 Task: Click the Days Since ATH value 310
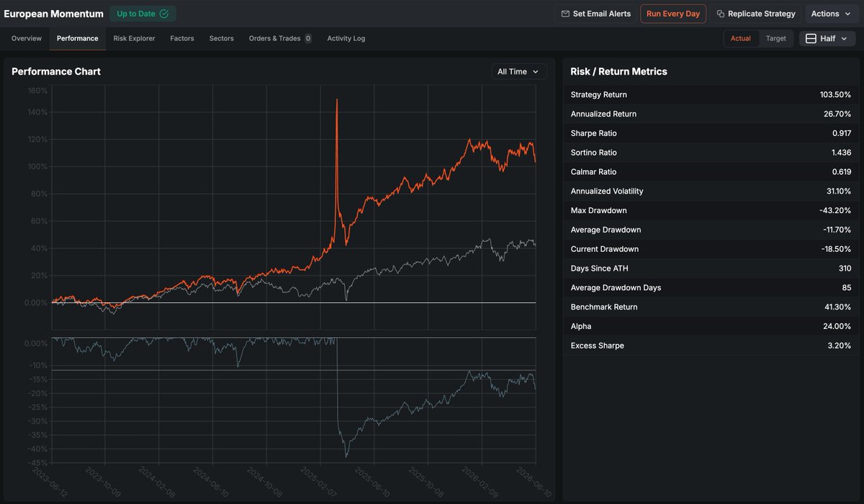[845, 269]
